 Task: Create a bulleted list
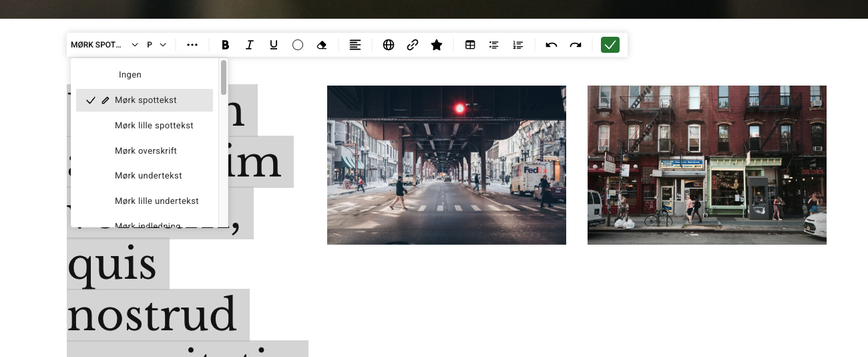[494, 45]
